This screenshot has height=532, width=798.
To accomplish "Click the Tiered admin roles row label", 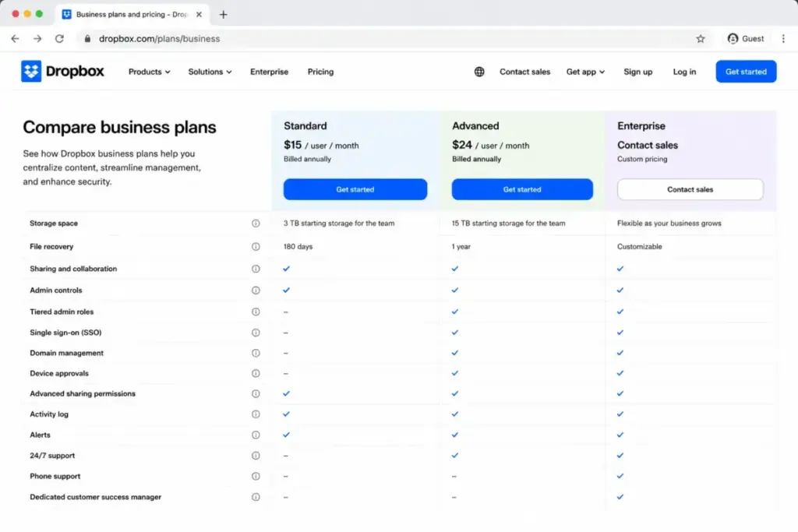I will tap(62, 312).
